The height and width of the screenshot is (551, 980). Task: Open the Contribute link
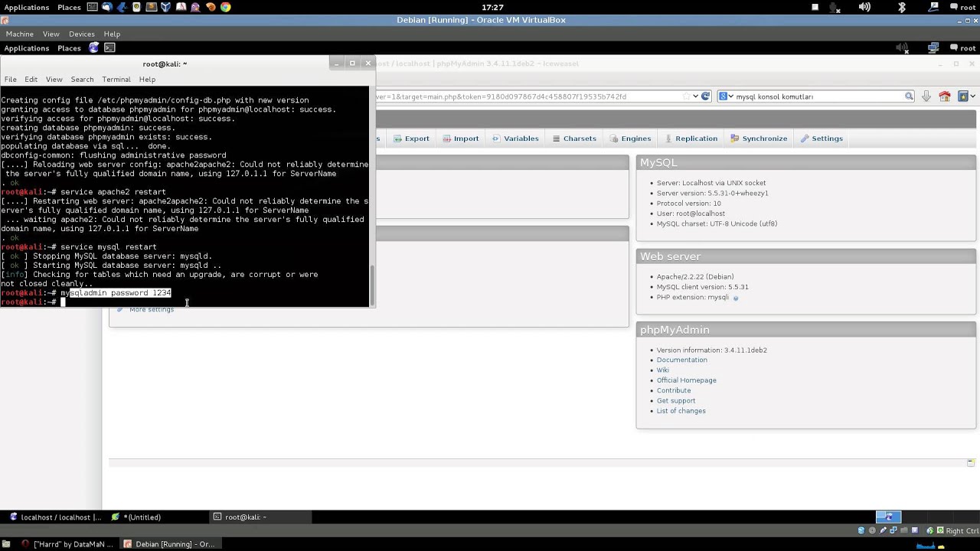tap(673, 390)
